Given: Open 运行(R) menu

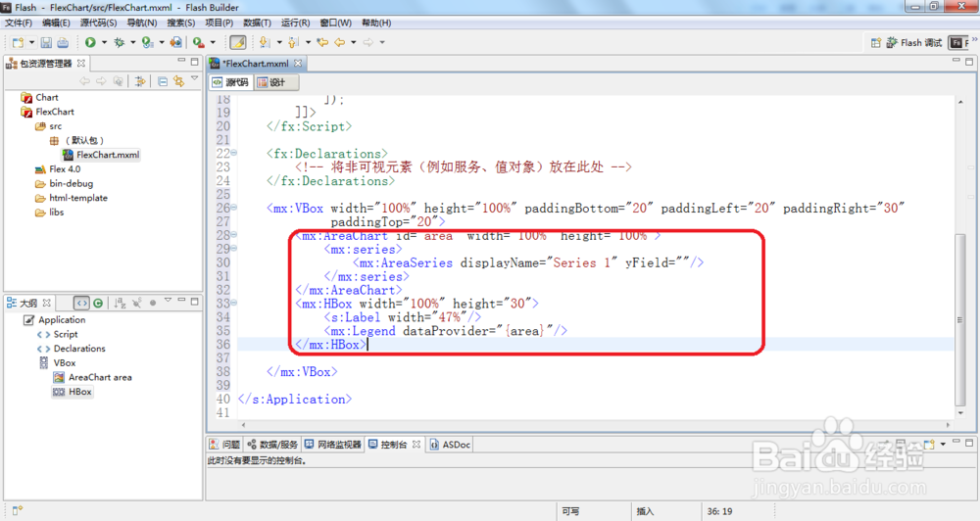Looking at the screenshot, I should 296,23.
